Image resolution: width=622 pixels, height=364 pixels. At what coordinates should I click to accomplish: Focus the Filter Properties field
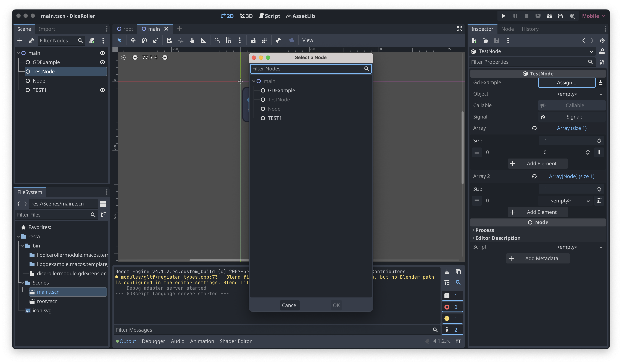click(532, 62)
